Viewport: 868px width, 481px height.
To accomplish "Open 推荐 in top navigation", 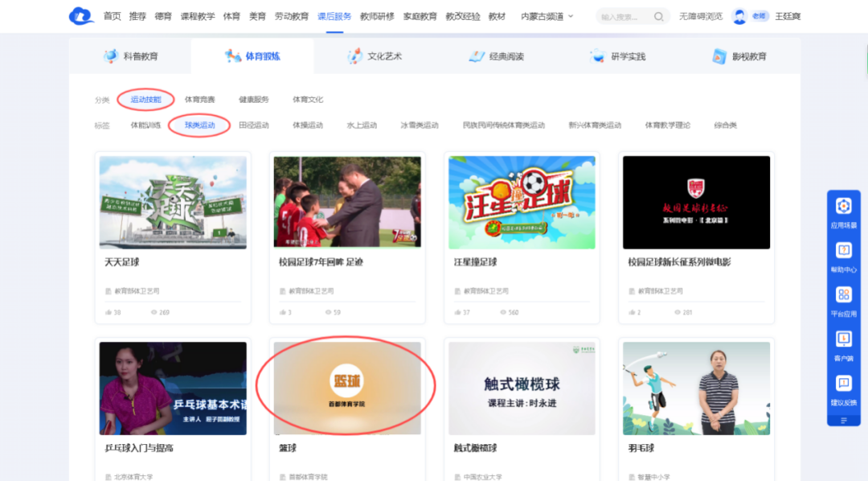I will tap(138, 17).
